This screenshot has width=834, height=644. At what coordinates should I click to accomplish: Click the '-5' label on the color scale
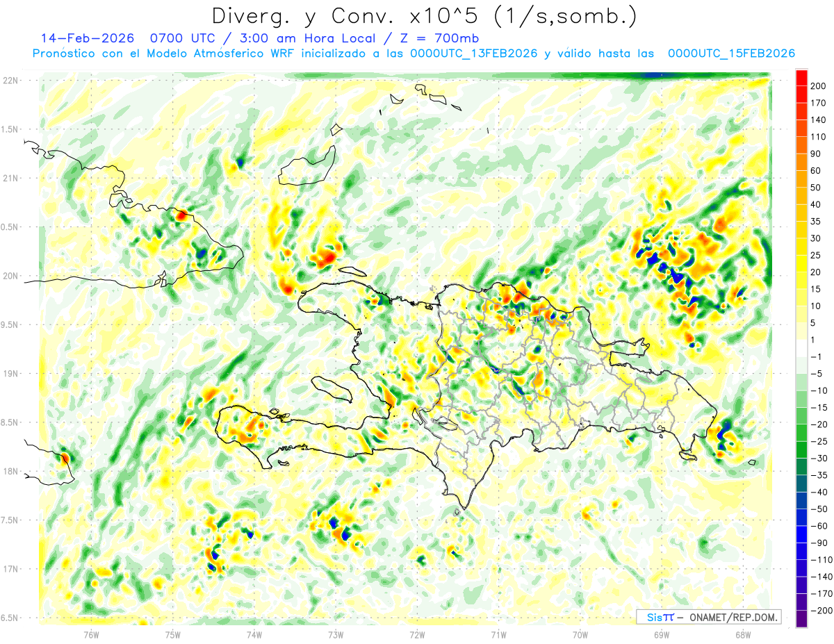817,374
